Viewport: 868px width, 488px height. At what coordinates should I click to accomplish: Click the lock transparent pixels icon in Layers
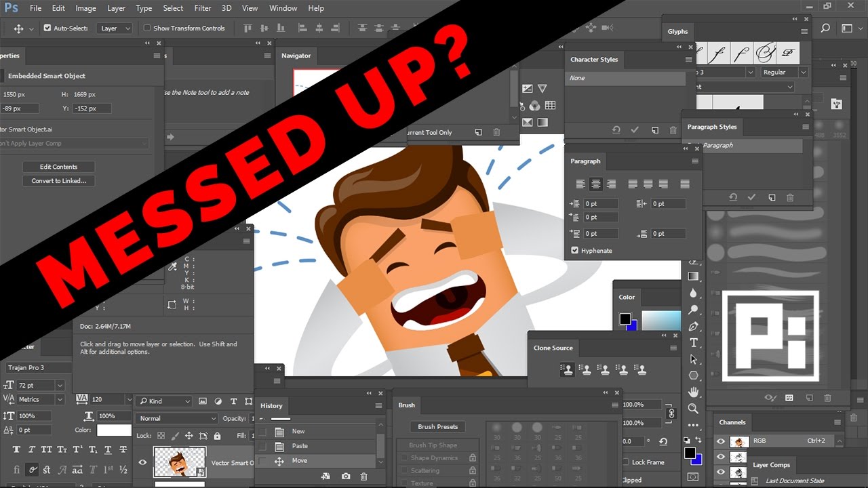161,435
